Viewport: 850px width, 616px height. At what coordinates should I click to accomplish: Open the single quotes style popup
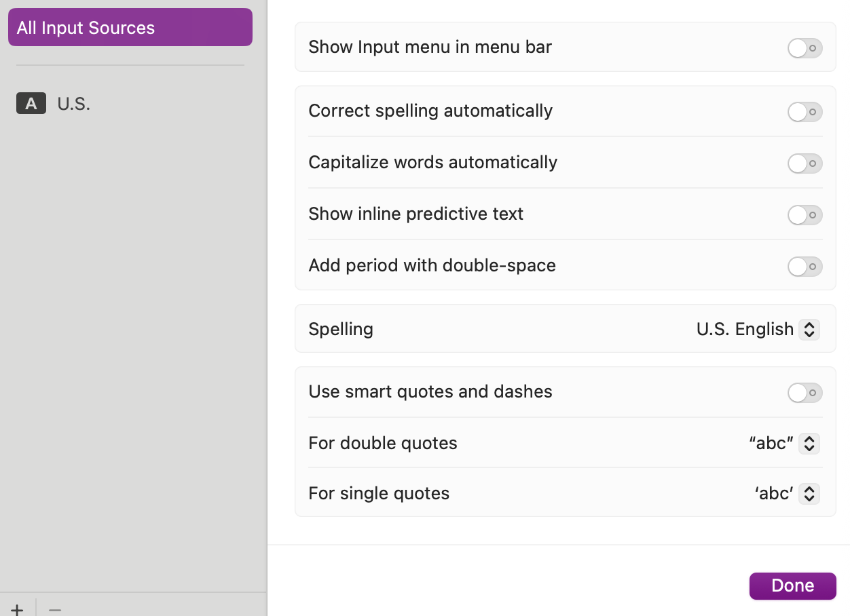(x=787, y=494)
